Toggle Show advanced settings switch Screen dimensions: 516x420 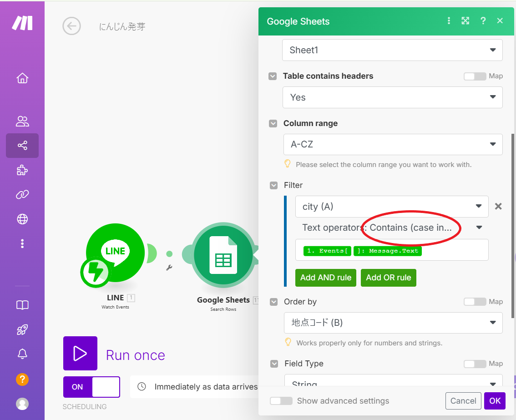click(281, 401)
